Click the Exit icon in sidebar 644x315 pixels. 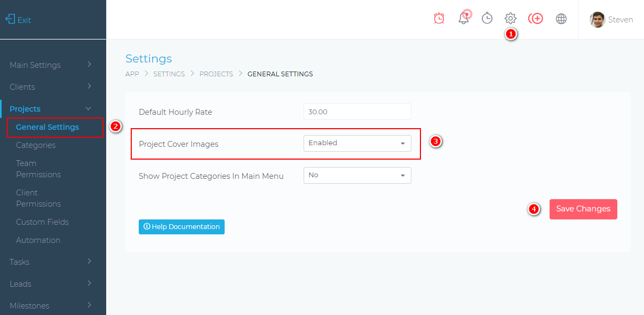click(x=10, y=20)
